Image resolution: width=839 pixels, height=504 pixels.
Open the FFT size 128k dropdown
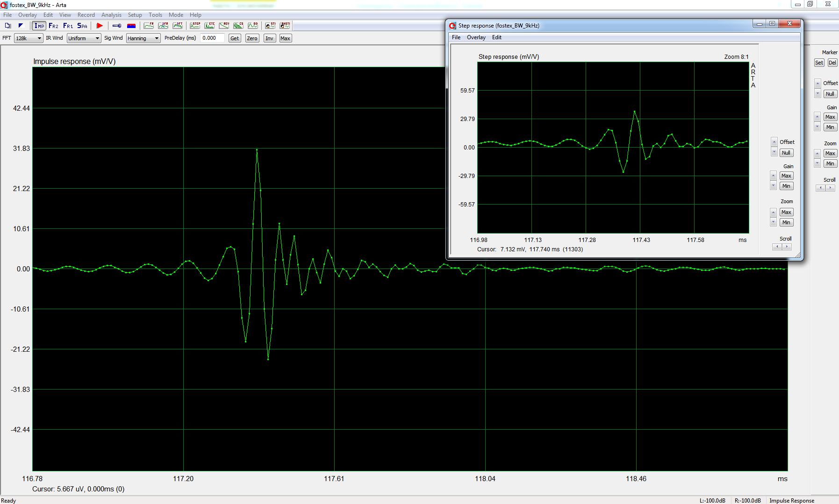pyautogui.click(x=29, y=38)
